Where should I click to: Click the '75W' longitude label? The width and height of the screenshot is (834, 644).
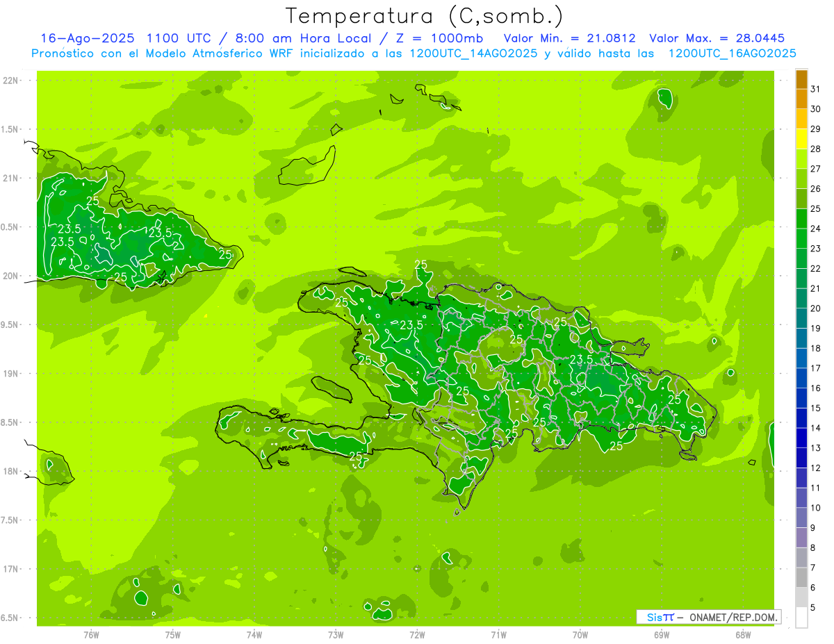pos(173,634)
